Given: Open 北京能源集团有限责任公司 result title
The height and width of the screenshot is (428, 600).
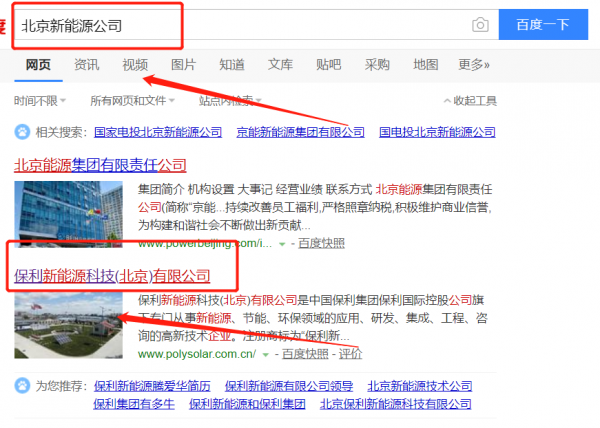Looking at the screenshot, I should 100,165.
